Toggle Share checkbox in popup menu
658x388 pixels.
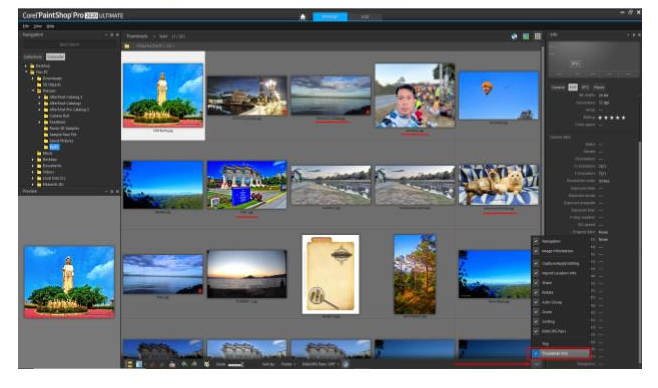point(536,283)
